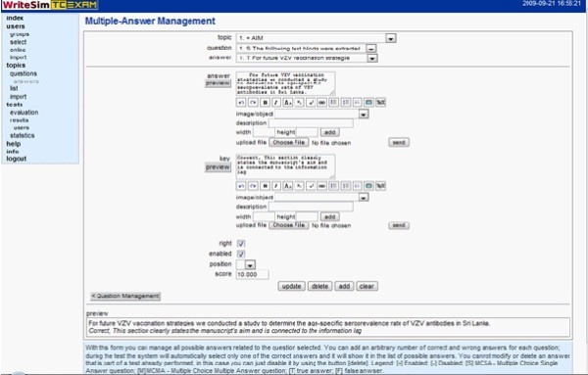Toggle bold in answer editor toolbar

265,102
